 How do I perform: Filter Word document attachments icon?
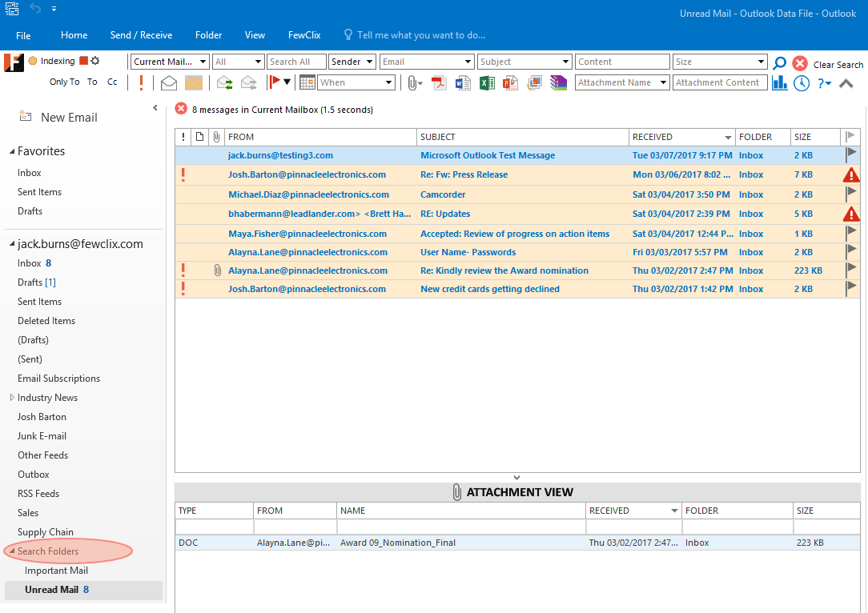463,83
